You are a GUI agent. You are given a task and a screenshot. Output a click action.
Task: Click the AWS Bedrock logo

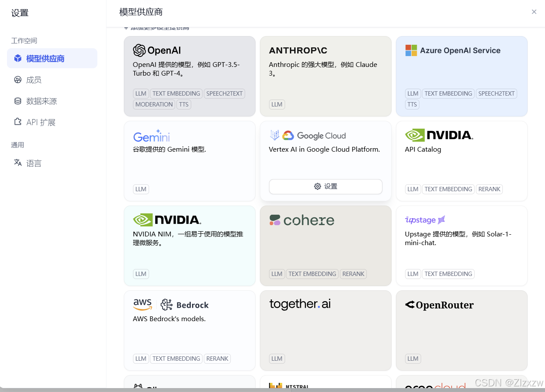(x=171, y=305)
